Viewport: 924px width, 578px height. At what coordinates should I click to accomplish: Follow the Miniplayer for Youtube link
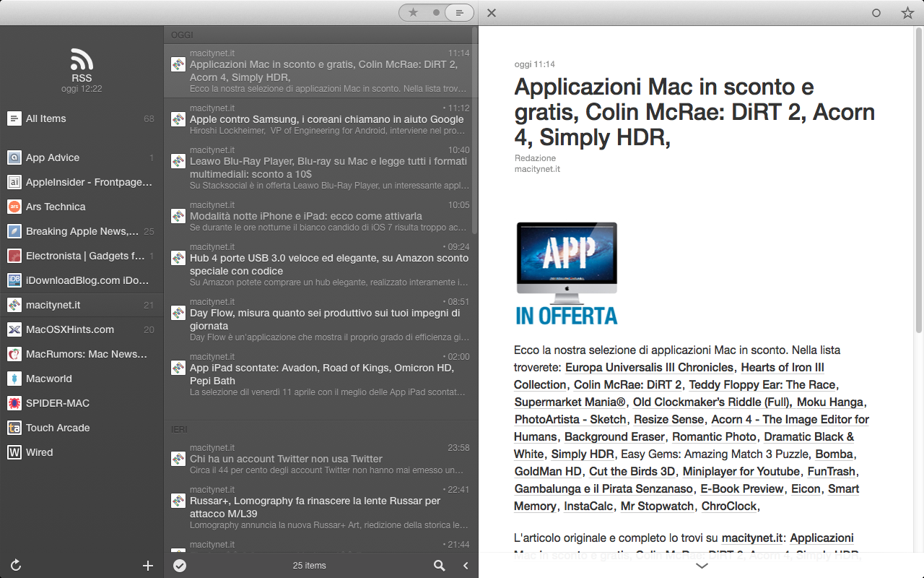(x=741, y=471)
